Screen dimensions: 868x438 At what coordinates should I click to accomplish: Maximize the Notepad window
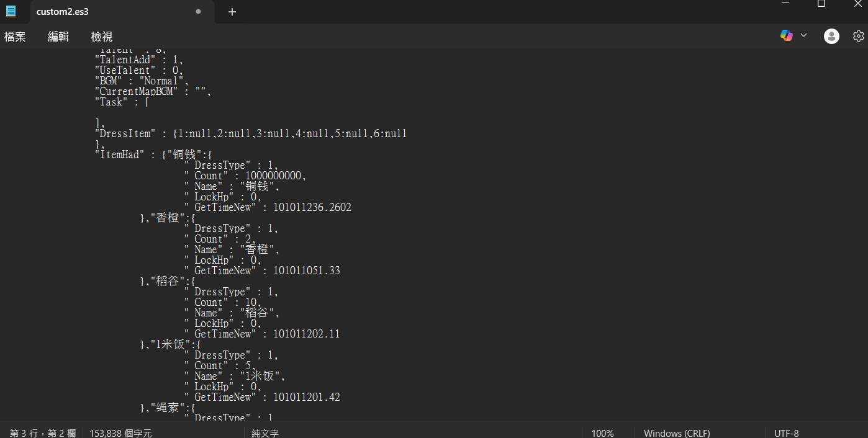point(821,4)
